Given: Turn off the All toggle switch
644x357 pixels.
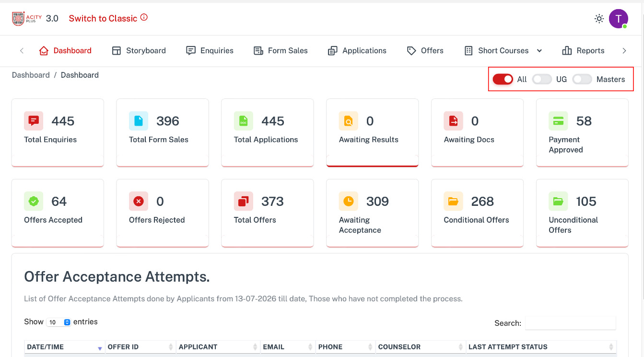Looking at the screenshot, I should click(503, 79).
